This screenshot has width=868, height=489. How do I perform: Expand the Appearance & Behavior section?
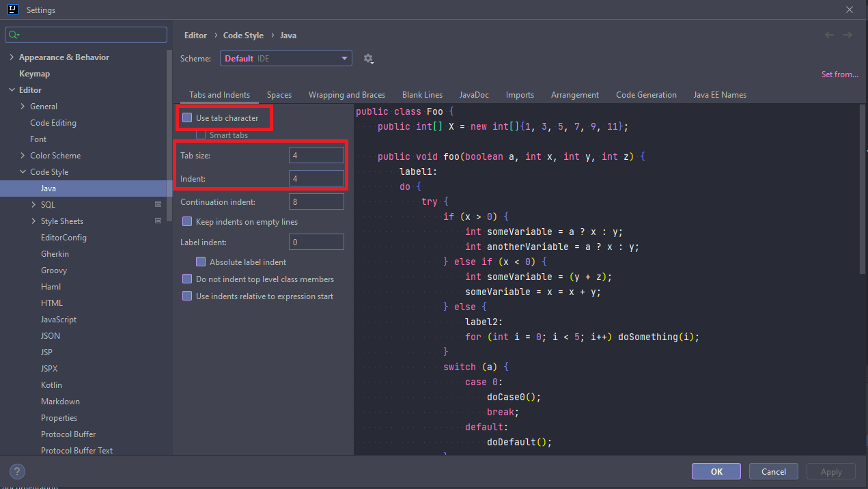pyautogui.click(x=12, y=57)
